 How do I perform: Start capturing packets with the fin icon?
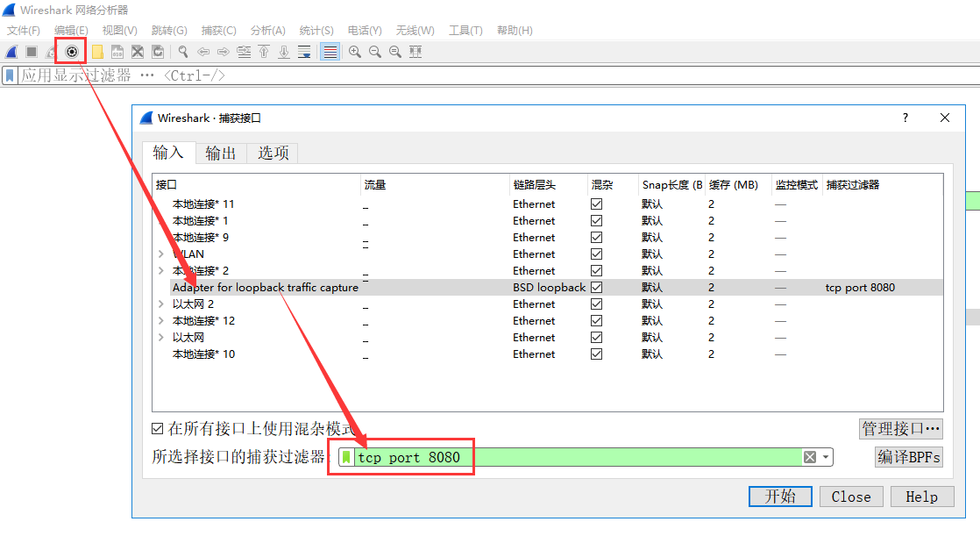tap(11, 52)
